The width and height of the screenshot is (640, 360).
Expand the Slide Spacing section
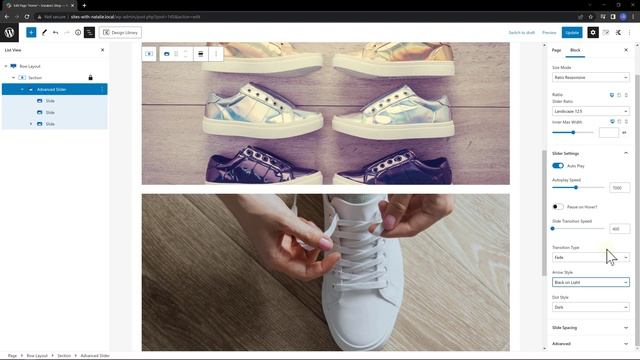pyautogui.click(x=591, y=328)
